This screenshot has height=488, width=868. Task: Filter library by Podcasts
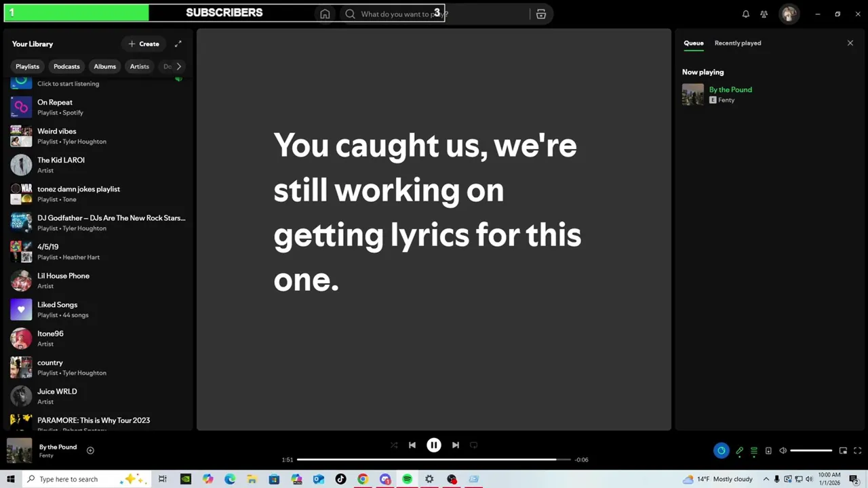(66, 66)
